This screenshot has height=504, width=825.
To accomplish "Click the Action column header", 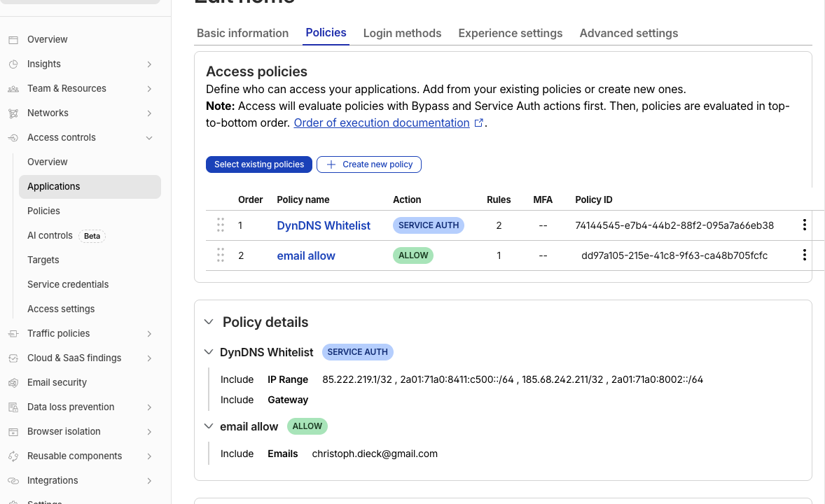I will click(x=407, y=200).
